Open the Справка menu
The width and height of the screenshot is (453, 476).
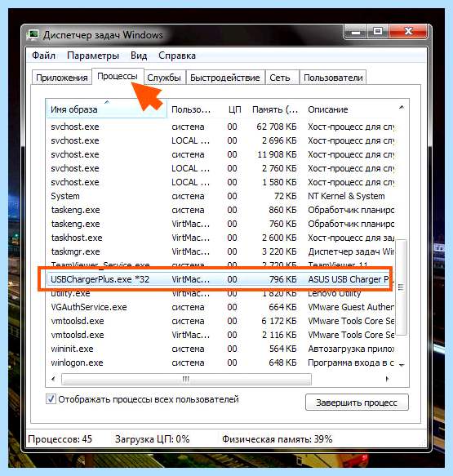(x=177, y=56)
